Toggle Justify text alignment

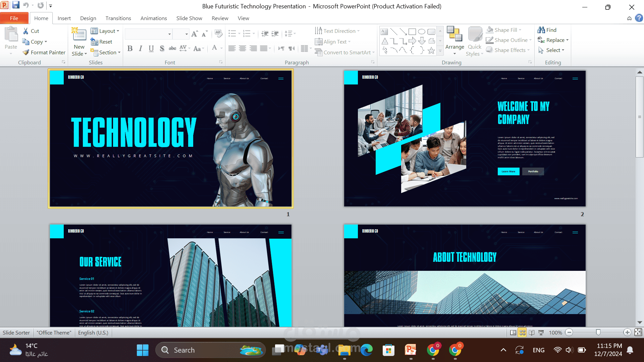[264, 49]
